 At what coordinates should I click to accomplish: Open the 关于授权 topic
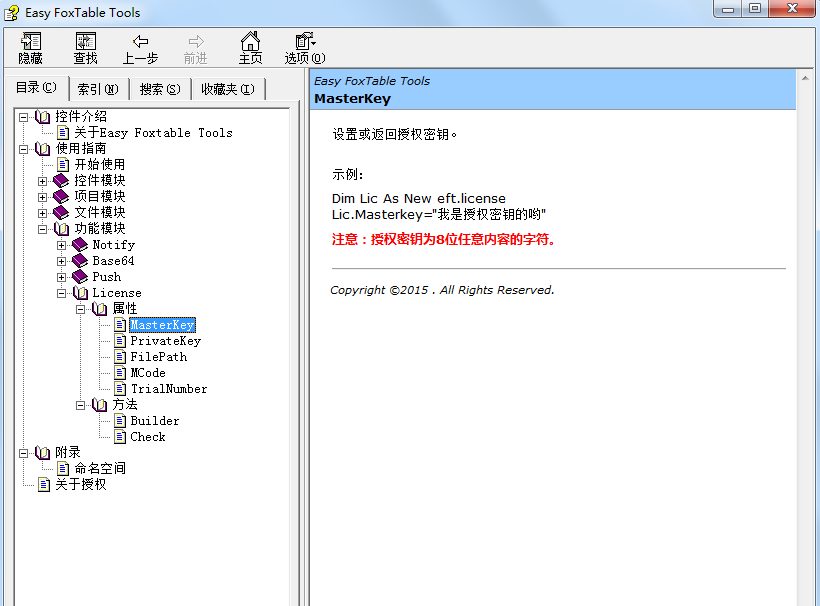81,485
